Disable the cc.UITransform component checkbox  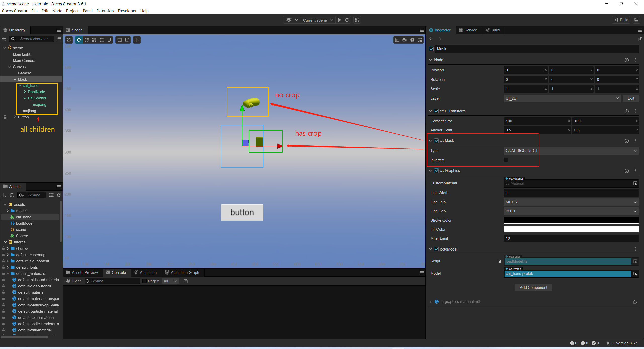[x=436, y=111]
